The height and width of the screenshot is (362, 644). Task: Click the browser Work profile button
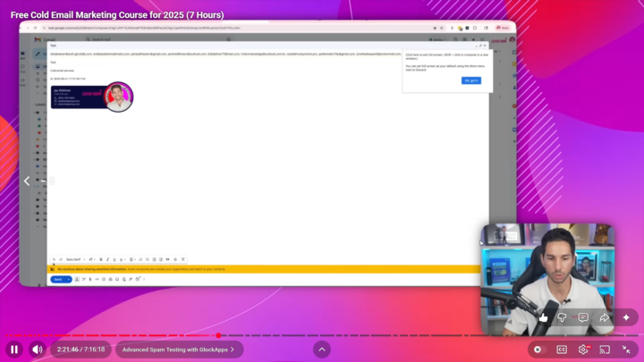tap(503, 28)
